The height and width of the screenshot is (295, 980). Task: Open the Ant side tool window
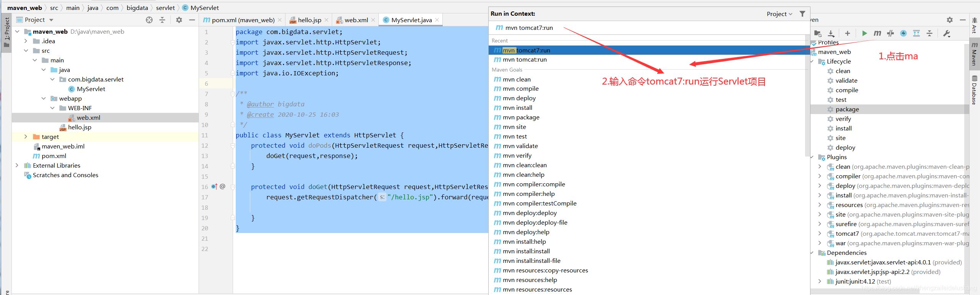pos(974,25)
